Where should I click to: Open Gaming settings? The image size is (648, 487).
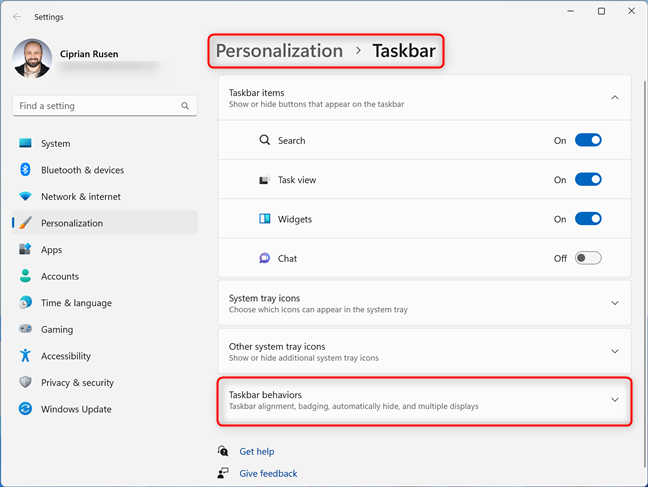coord(105,329)
